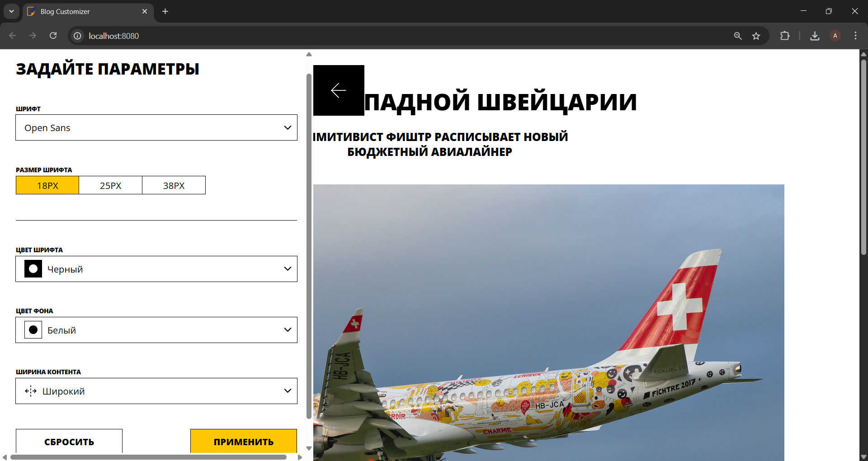Click the Применить apply button
Viewport: 868px width, 461px height.
click(x=243, y=441)
